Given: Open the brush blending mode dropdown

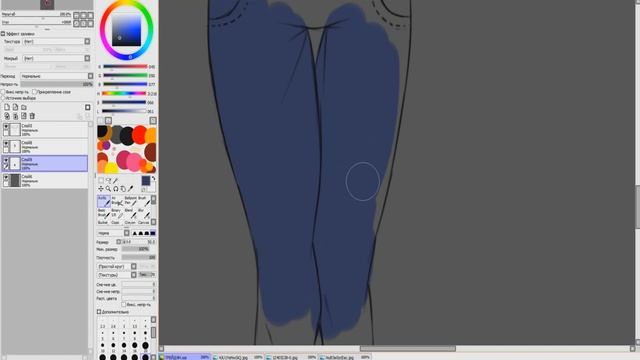Looking at the screenshot, I should (x=127, y=233).
